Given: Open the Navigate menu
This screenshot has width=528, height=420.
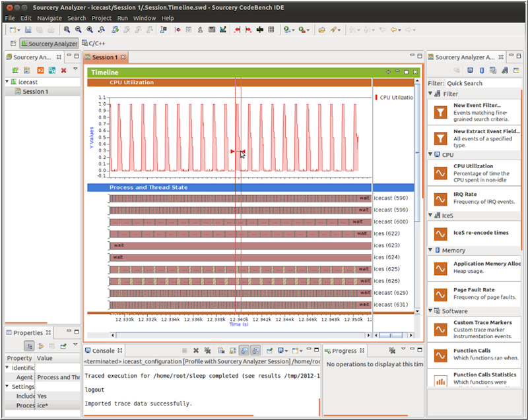Looking at the screenshot, I should coord(49,18).
